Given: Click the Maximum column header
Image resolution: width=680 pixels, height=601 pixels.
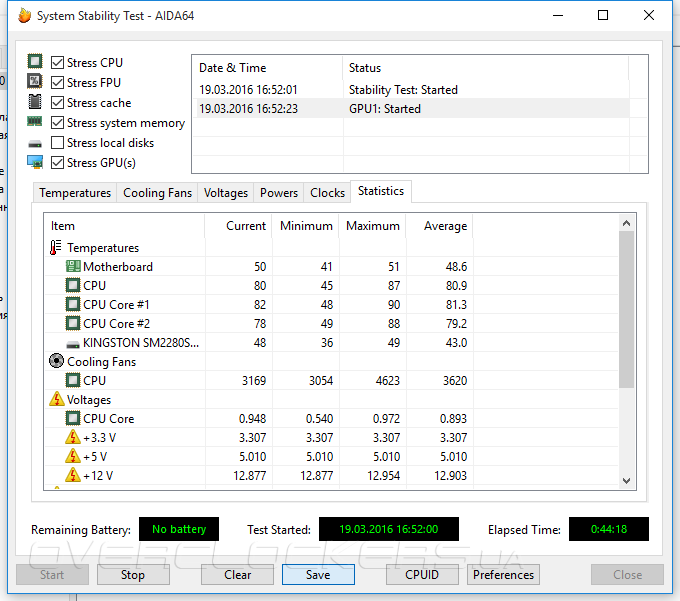Looking at the screenshot, I should 373,226.
